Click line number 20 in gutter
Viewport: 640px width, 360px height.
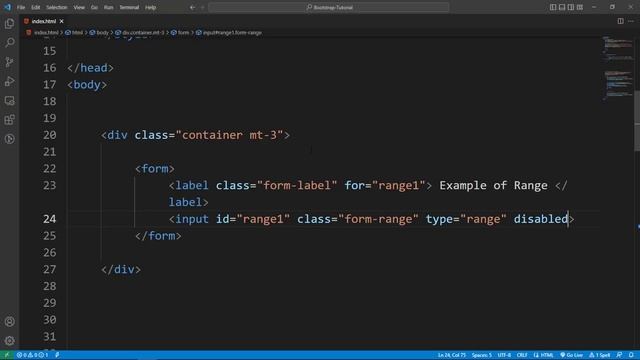[x=49, y=135]
